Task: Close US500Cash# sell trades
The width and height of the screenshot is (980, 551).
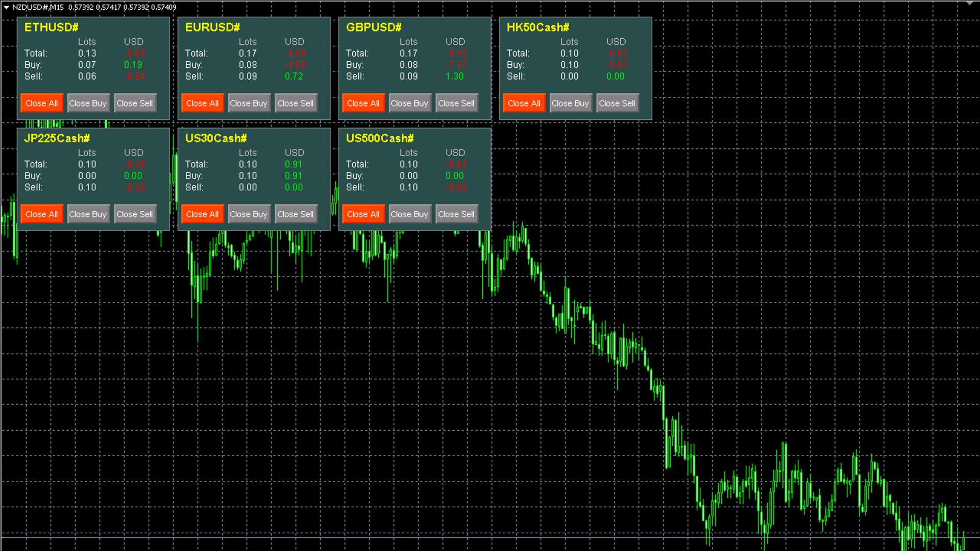Action: click(456, 214)
